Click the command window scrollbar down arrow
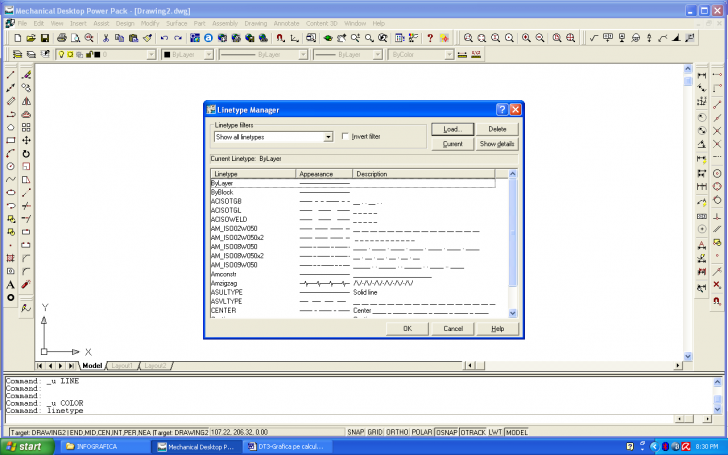Viewport: 728px width, 455px height. coord(717,410)
